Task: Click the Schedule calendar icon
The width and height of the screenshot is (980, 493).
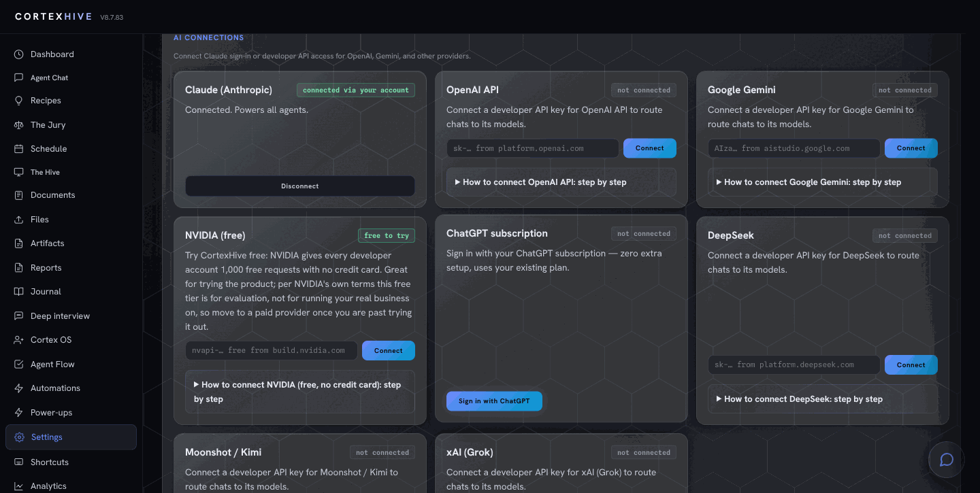Action: [x=19, y=149]
